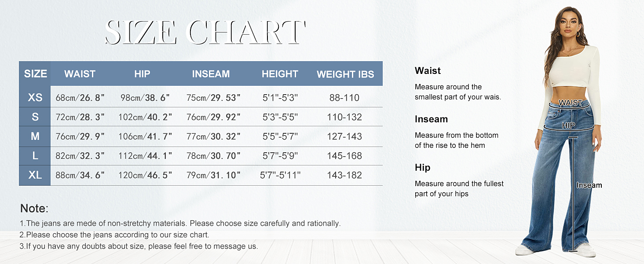
Task: Select the XS size row label
Action: [x=35, y=97]
